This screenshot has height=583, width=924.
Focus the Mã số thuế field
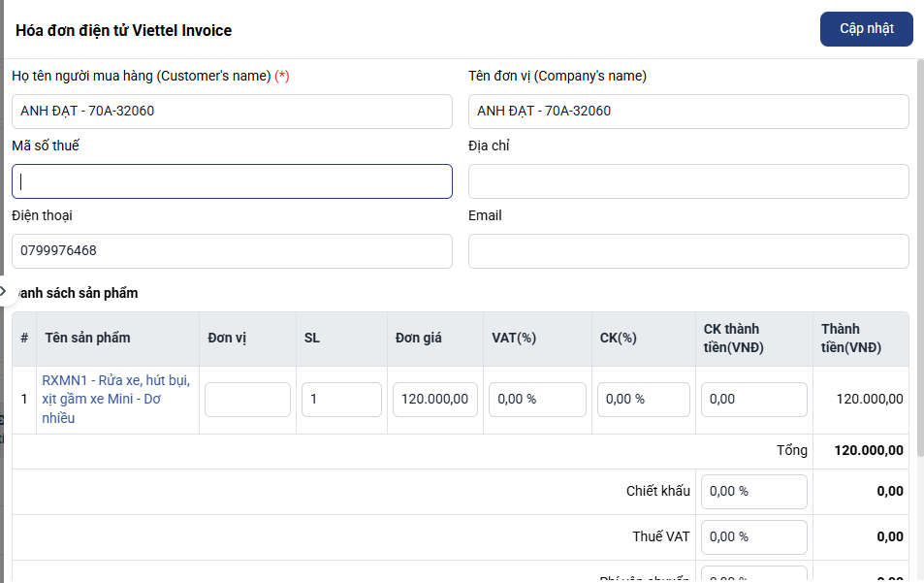coord(232,181)
